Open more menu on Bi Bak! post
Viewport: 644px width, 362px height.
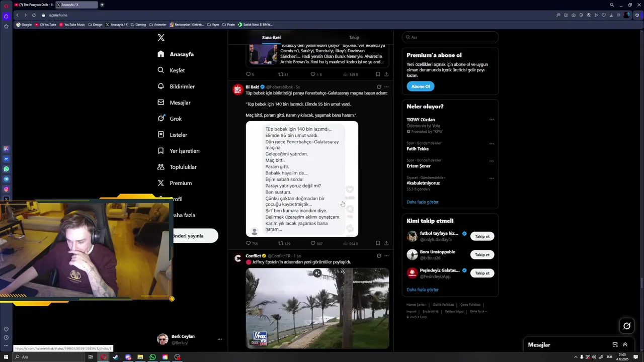pyautogui.click(x=386, y=87)
